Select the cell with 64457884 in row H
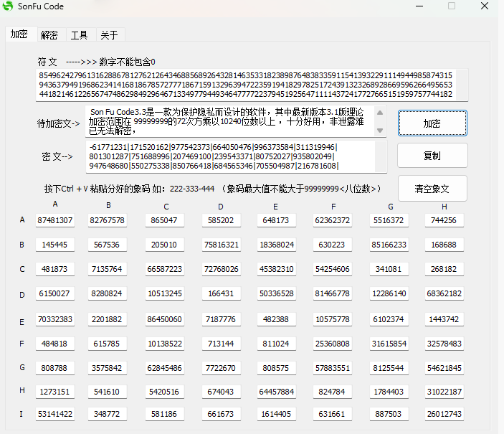Screen dimensions: 504x434 pos(276,392)
